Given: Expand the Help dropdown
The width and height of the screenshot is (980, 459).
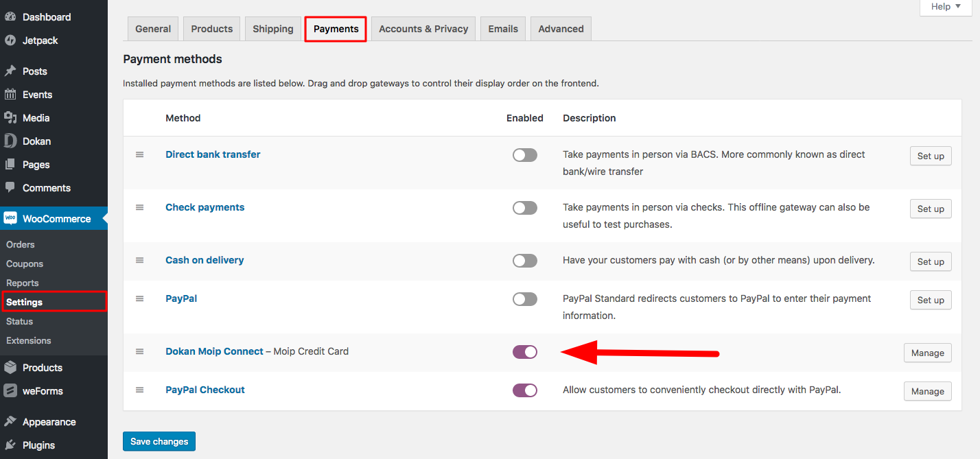Looking at the screenshot, I should 946,7.
